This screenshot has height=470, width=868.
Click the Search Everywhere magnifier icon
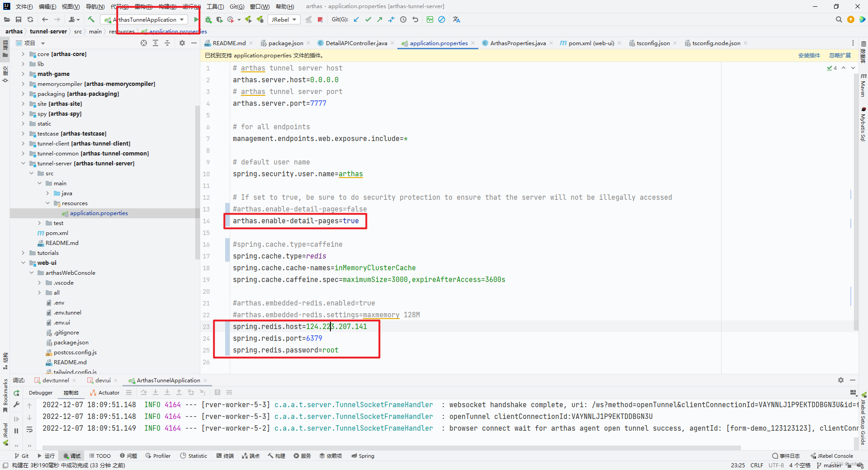coord(839,19)
